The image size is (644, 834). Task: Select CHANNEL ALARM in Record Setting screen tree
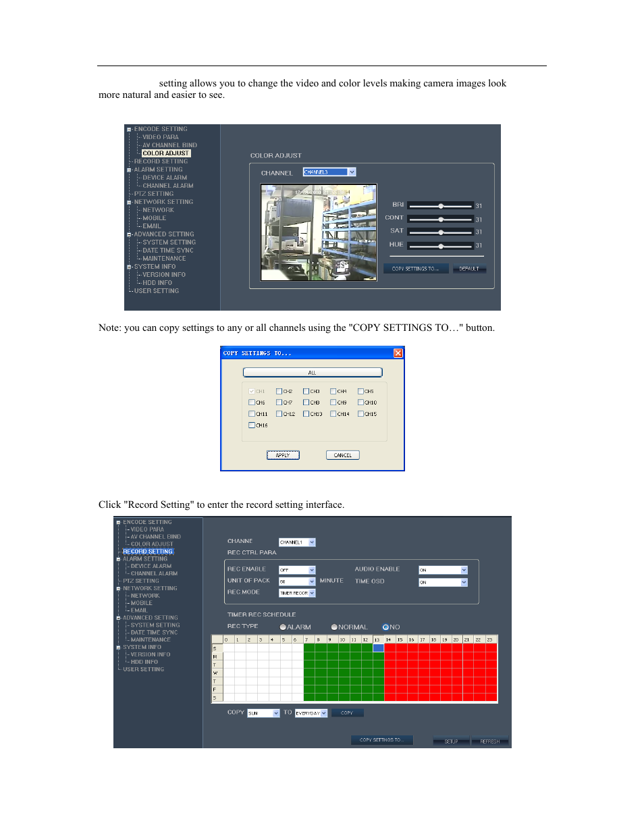point(154,573)
